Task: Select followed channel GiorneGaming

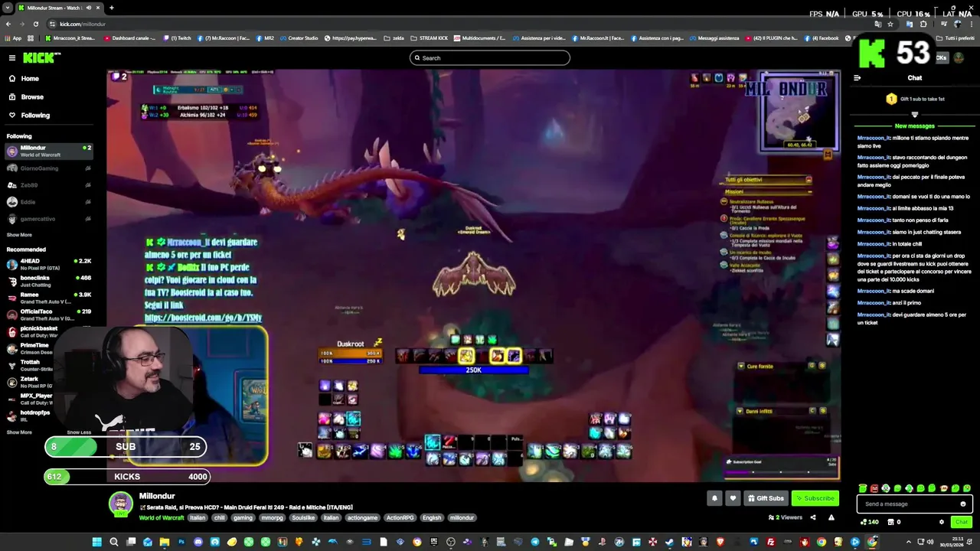Action: pyautogui.click(x=49, y=168)
